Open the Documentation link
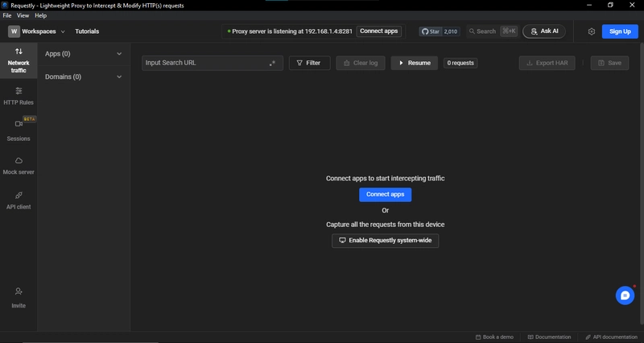Image resolution: width=644 pixels, height=343 pixels. 549,337
